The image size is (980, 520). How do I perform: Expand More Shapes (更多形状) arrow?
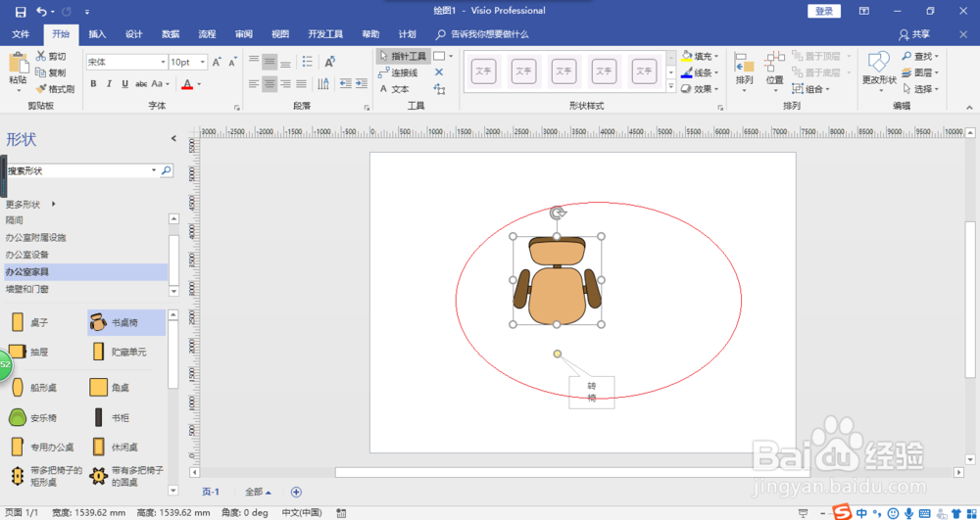pos(54,204)
